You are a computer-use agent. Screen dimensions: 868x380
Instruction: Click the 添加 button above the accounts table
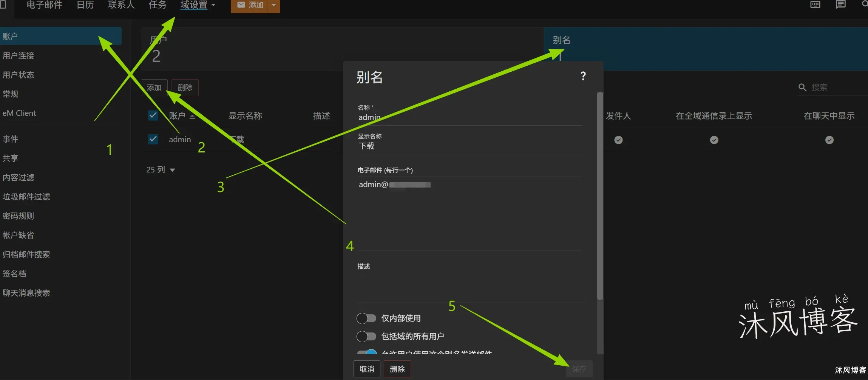pyautogui.click(x=154, y=88)
